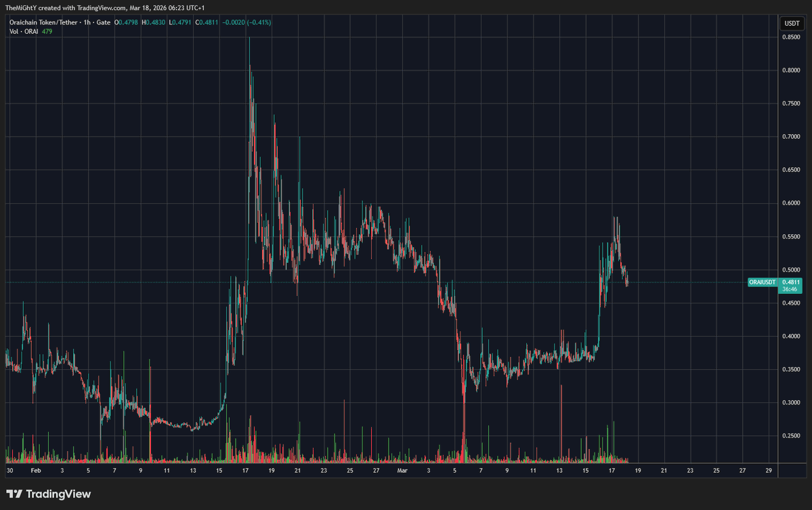Click the change value −0.0020 (−0.41%)

tap(247, 22)
